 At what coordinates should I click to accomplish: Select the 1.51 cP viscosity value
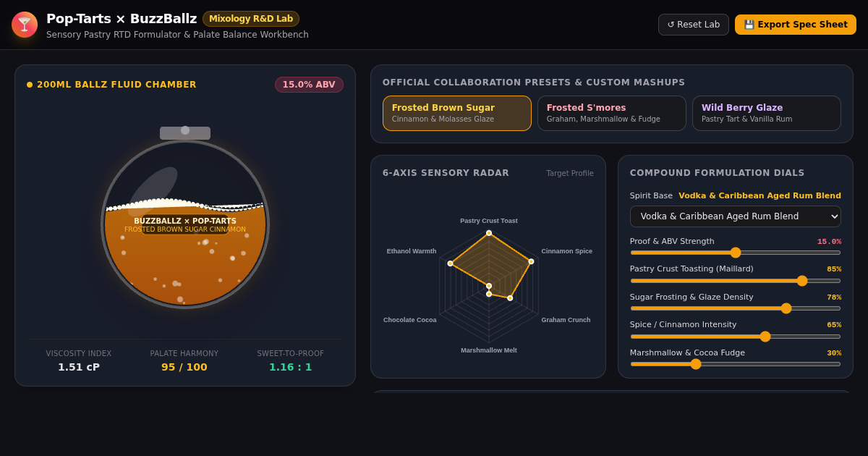[x=79, y=367]
